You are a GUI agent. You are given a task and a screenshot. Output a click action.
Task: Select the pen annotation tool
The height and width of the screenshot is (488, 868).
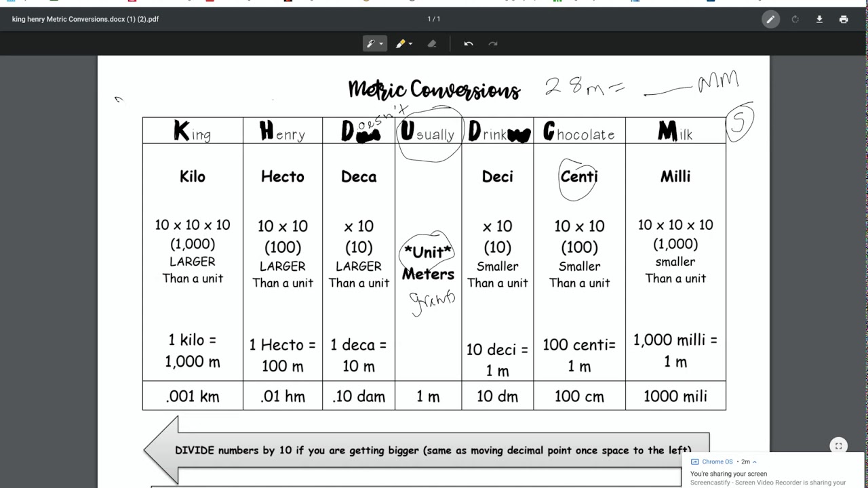(x=371, y=43)
